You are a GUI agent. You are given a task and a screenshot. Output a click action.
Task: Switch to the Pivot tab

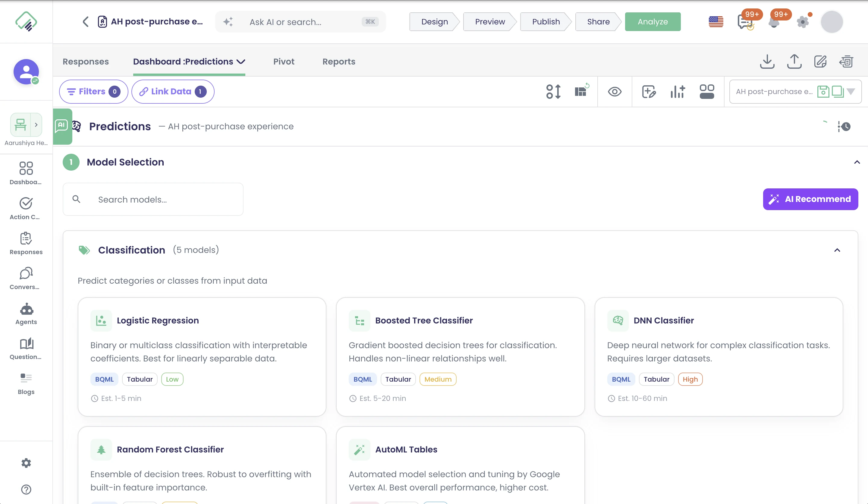pyautogui.click(x=284, y=62)
